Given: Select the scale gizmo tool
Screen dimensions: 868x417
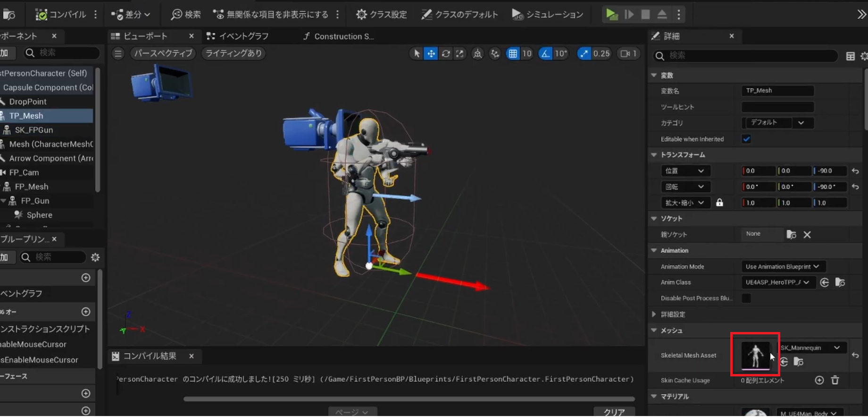Looking at the screenshot, I should (x=459, y=54).
